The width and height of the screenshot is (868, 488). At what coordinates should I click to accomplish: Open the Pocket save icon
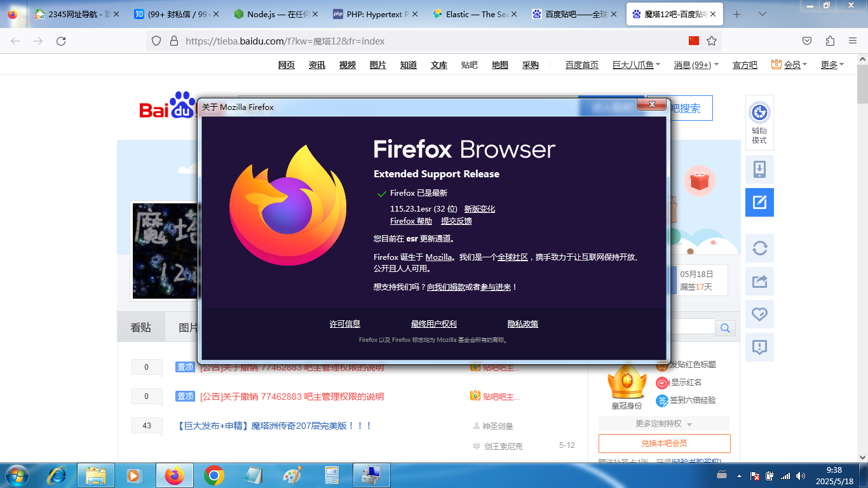(807, 41)
